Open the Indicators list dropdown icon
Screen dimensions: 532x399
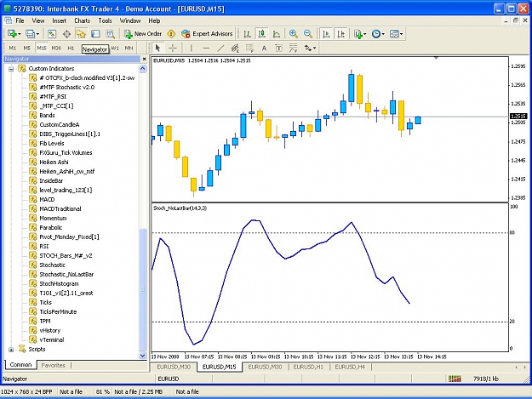(x=360, y=34)
